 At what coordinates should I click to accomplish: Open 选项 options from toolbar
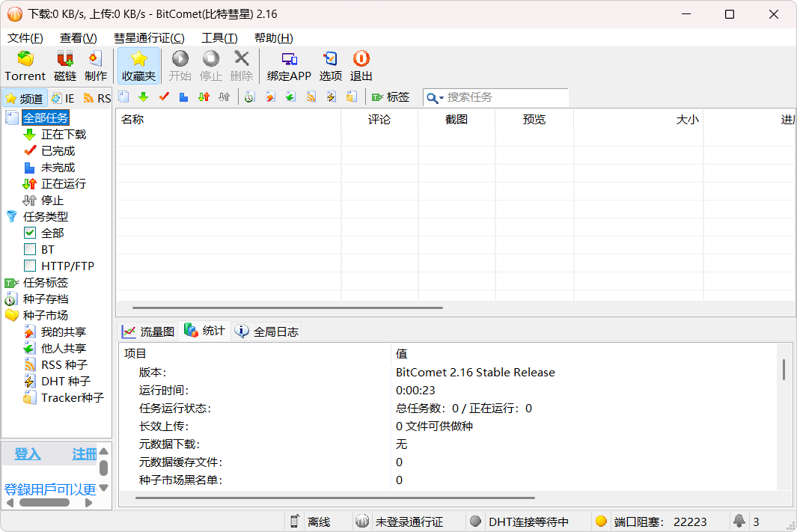pos(330,66)
